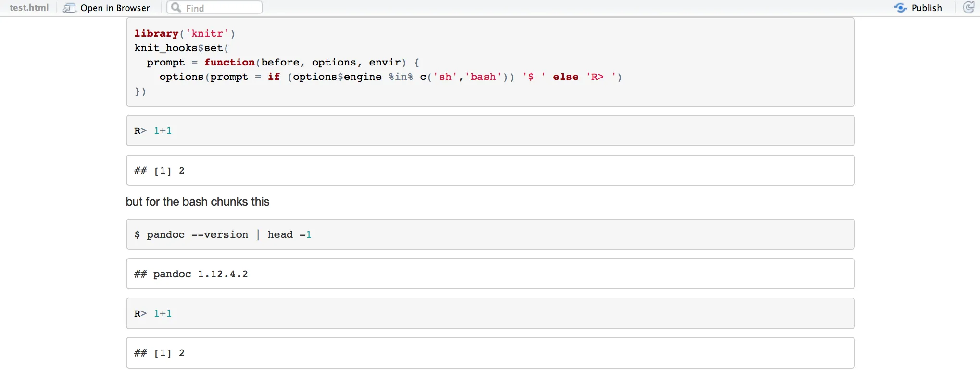
Task: Click the test.html file name label
Action: [x=29, y=8]
